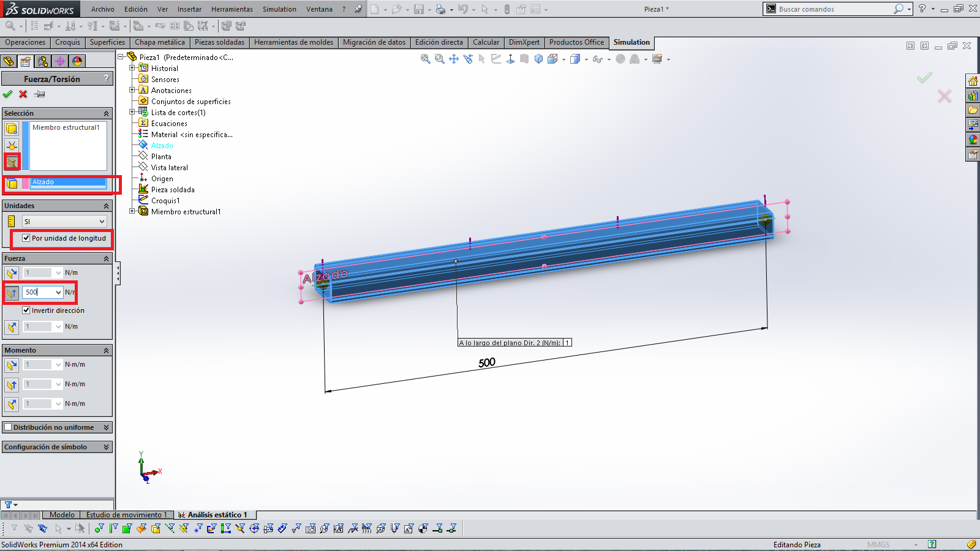Viewport: 980px width, 551px height.
Task: Pin the Fuerza/Torsión property panel
Action: (x=40, y=94)
